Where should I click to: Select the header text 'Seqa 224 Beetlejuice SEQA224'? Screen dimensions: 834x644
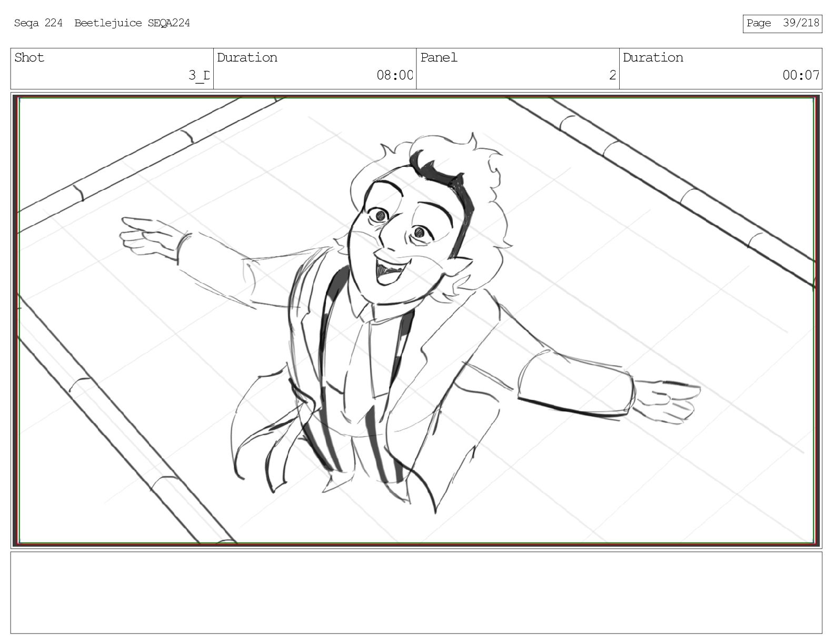[102, 23]
